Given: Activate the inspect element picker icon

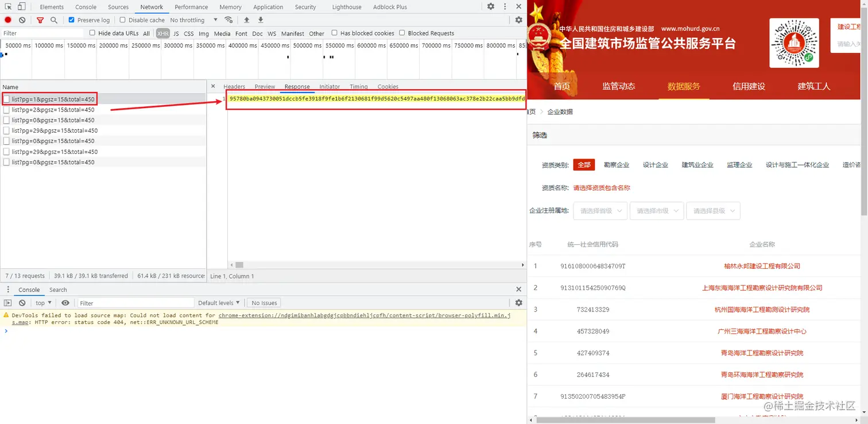Looking at the screenshot, I should pyautogui.click(x=8, y=6).
